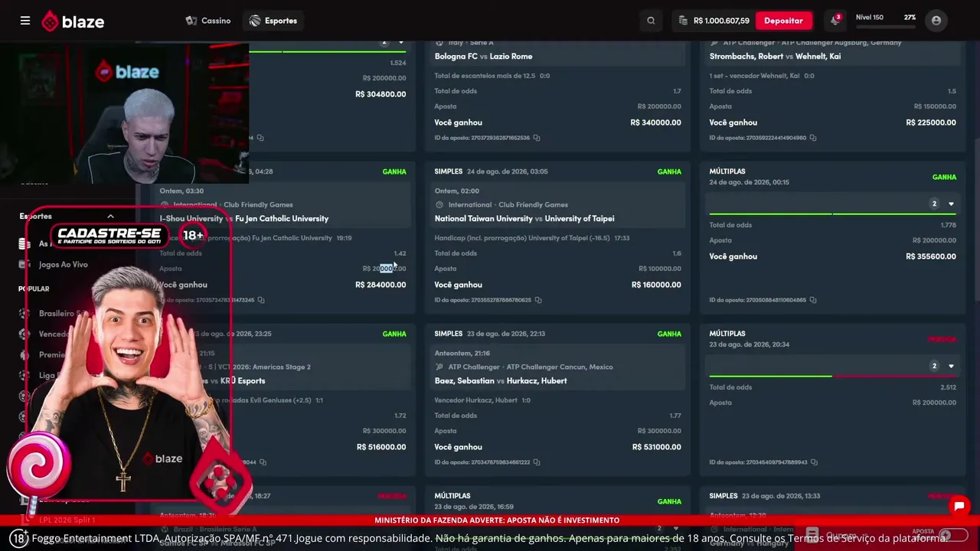Open the wallet balance R$ 1.000.607,59
Screen dimensions: 980x551
pyautogui.click(x=712, y=21)
